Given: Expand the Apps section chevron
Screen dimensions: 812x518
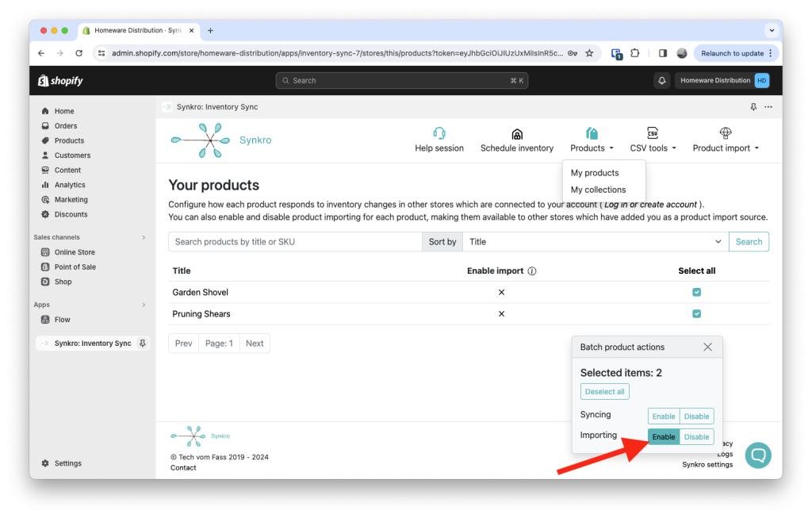Looking at the screenshot, I should pos(144,305).
